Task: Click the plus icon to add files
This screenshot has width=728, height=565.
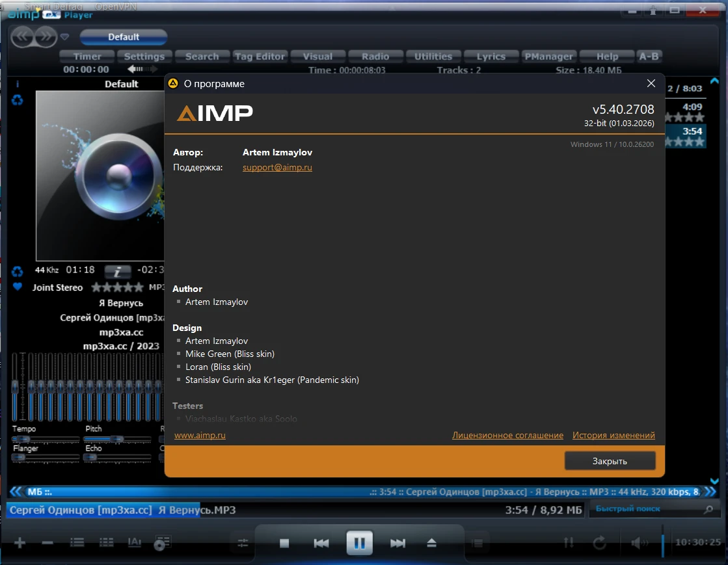Action: [20, 543]
